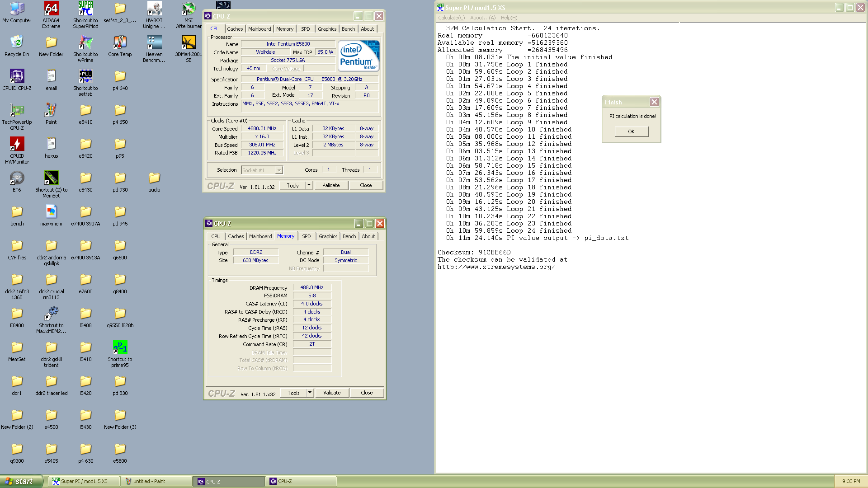Image resolution: width=868 pixels, height=488 pixels.
Task: Launch the MaxxMEM2 shortcut icon
Action: tap(51, 320)
